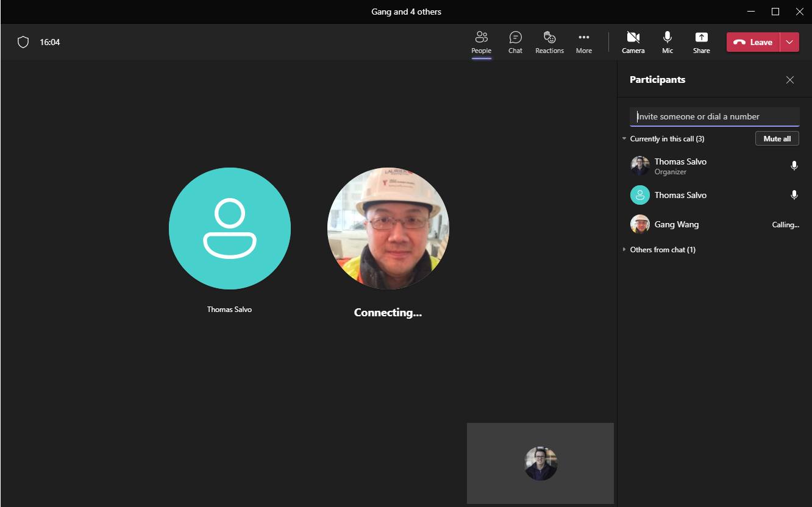Close the Teams meeting window
The height and width of the screenshot is (507, 812).
tap(799, 12)
